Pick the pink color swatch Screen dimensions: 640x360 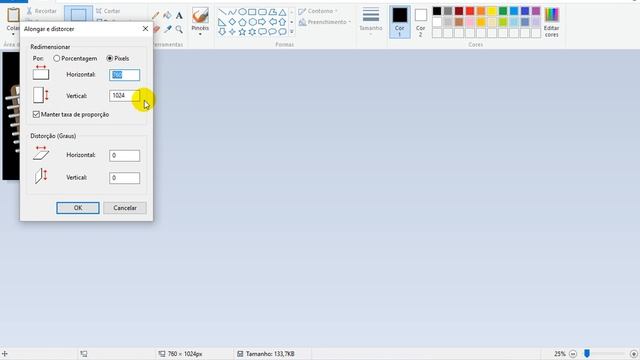tap(470, 22)
